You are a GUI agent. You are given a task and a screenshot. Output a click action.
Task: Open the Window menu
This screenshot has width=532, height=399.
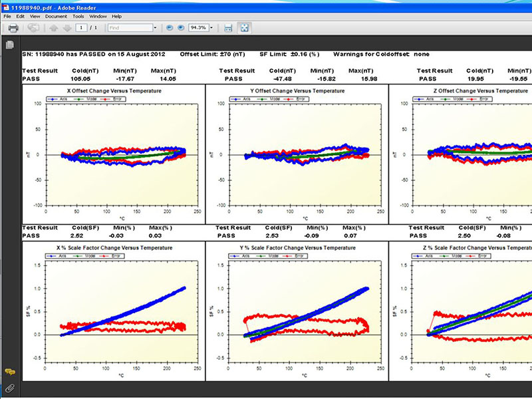98,16
